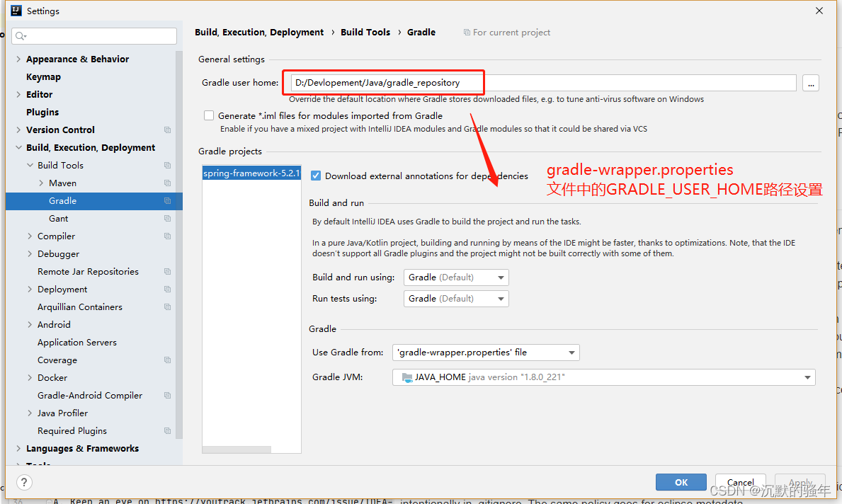Open Application Servers settings
This screenshot has height=504, width=842.
coord(76,343)
